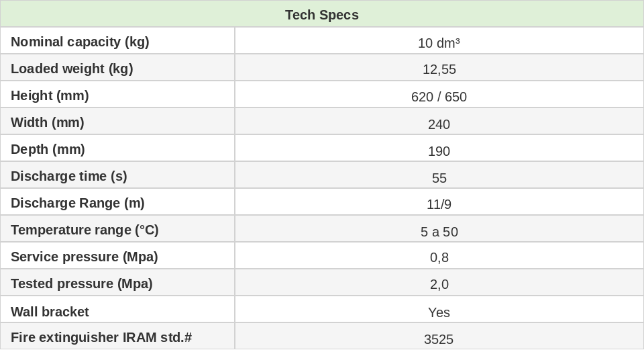Screen dimensions: 644x350
Task: Click the 0,8 service pressure value
Action: (439, 257)
